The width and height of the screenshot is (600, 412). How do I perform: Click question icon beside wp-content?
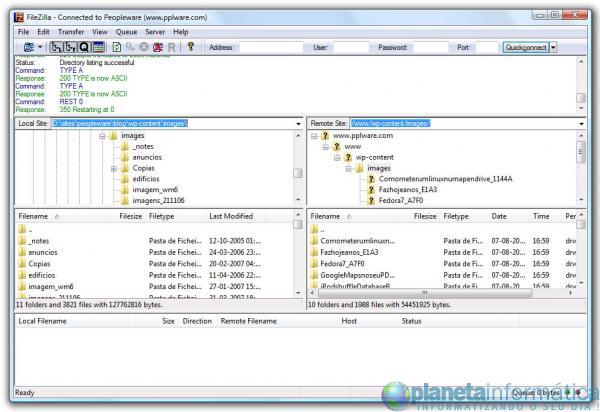pos(348,157)
